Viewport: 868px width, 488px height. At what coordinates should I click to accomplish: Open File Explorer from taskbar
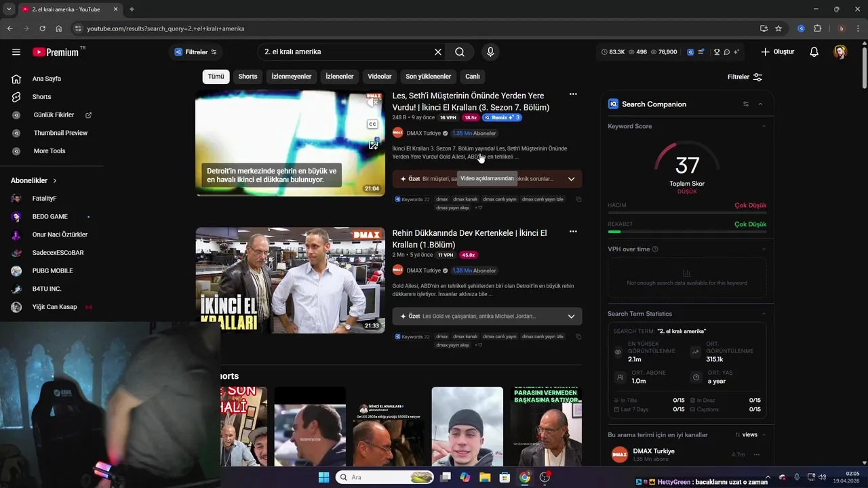pyautogui.click(x=485, y=477)
